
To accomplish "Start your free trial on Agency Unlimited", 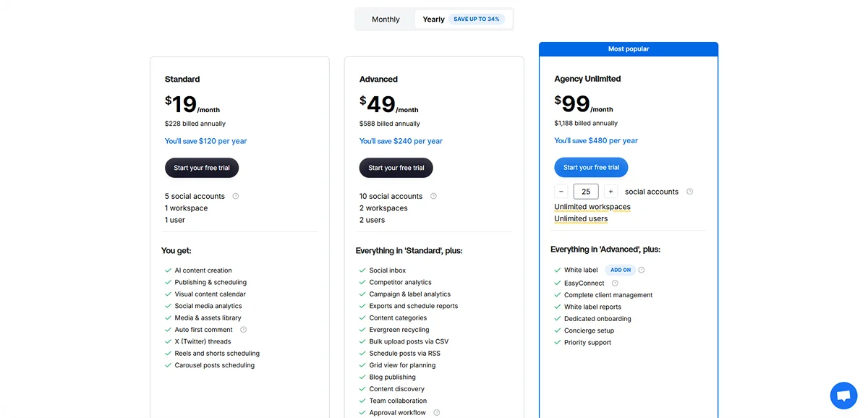I will click(591, 167).
